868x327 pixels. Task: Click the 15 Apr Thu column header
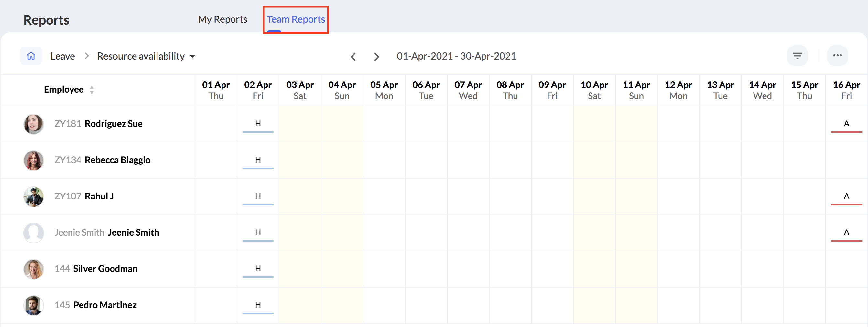(804, 90)
